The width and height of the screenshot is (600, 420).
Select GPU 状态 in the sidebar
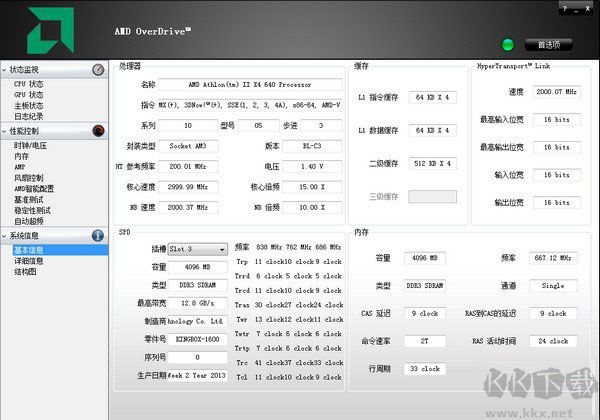pos(29,94)
